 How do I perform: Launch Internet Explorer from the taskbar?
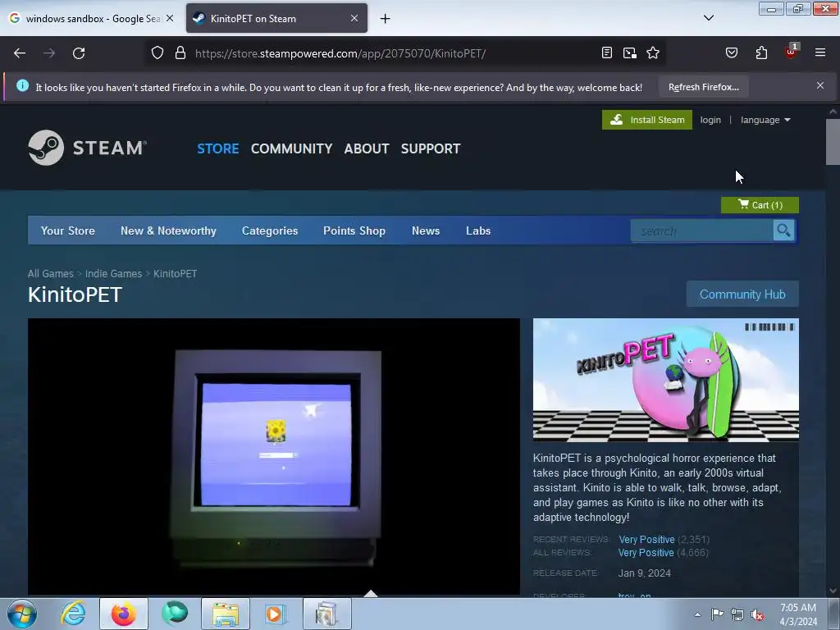coord(73,614)
